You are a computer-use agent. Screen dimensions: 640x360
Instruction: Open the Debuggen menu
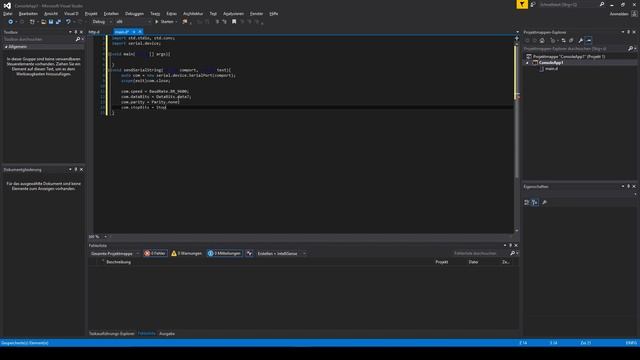[134, 13]
